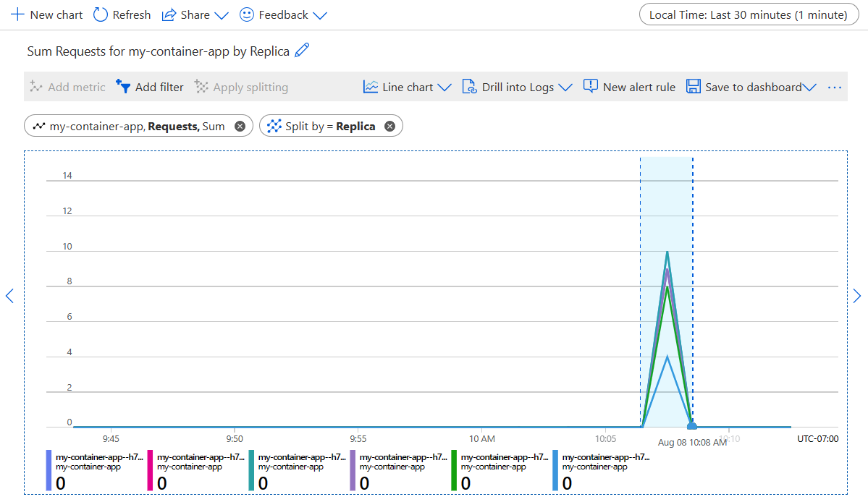The height and width of the screenshot is (502, 868).
Task: Create a new chart
Action: click(x=46, y=14)
